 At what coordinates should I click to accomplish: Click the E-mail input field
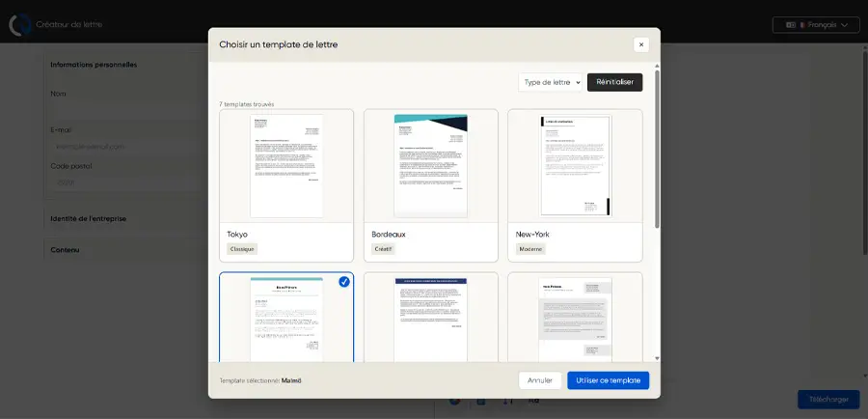pyautogui.click(x=130, y=147)
